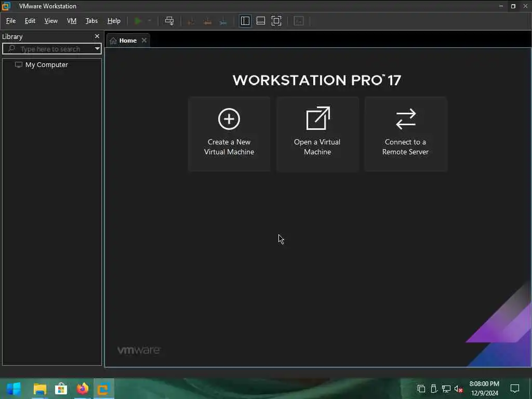
Task: Minimize the VMware Workstation window
Action: (x=501, y=6)
